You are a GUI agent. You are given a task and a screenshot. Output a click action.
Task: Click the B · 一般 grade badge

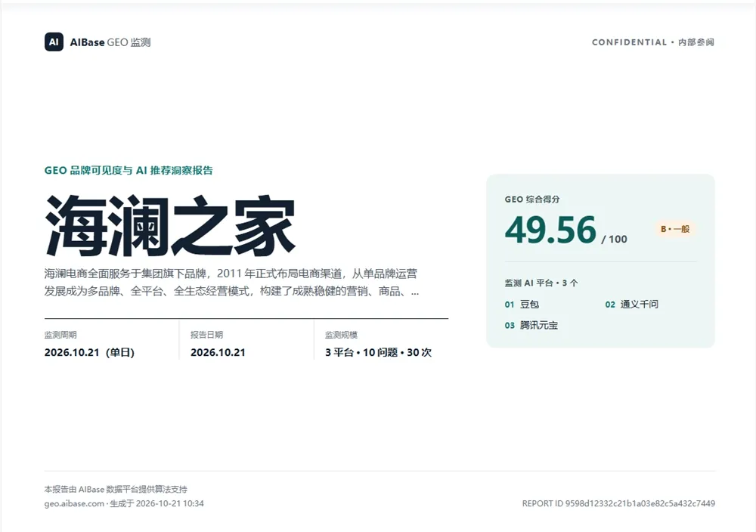pos(675,229)
